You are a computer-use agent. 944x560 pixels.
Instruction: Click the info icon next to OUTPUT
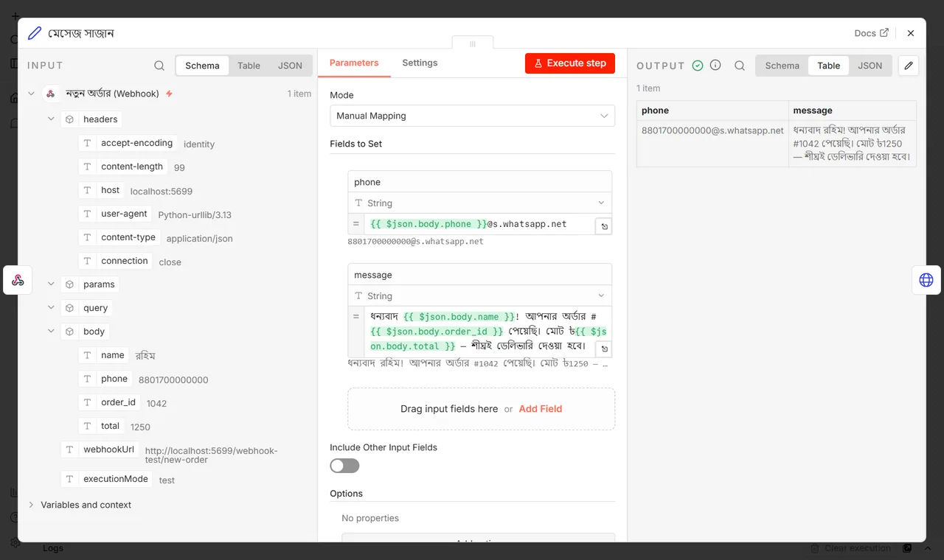pyautogui.click(x=715, y=66)
